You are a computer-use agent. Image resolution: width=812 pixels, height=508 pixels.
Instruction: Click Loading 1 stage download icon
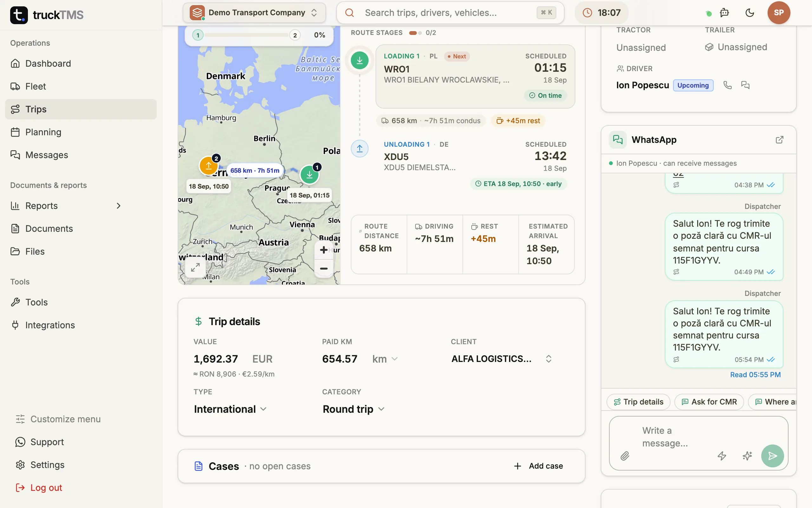click(x=359, y=60)
